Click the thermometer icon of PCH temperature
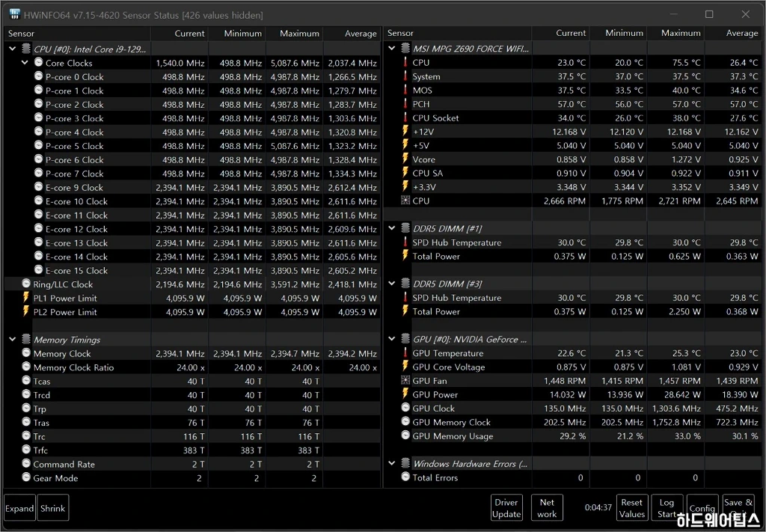This screenshot has width=766, height=532. click(x=405, y=103)
